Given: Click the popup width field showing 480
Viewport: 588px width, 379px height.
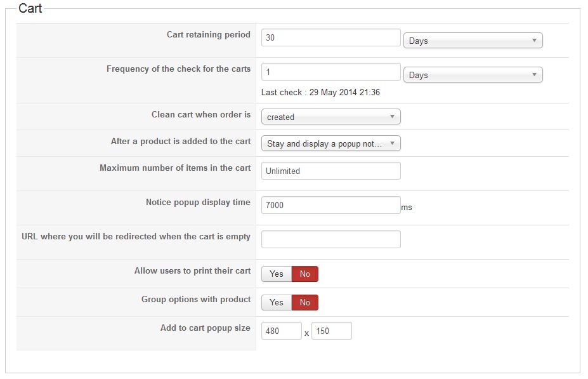Looking at the screenshot, I should tap(281, 331).
